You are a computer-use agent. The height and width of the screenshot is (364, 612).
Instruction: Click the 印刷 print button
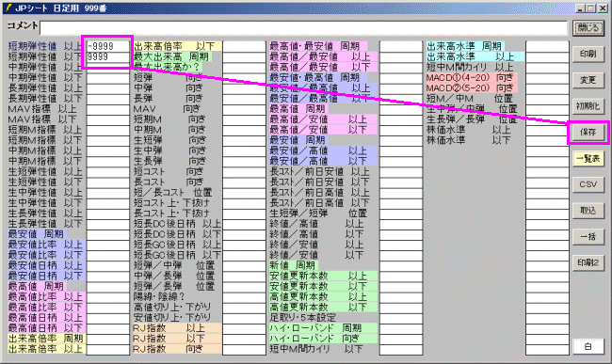coord(588,55)
